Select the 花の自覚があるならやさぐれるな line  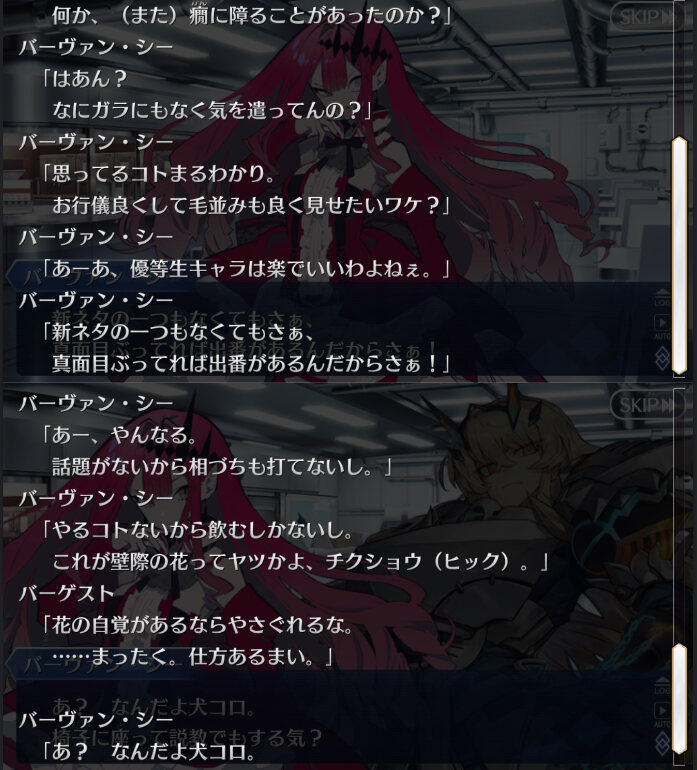coord(197,625)
